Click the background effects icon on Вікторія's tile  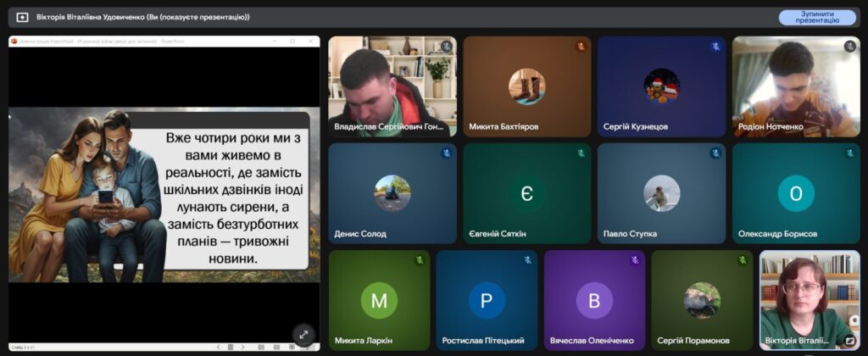pyautogui.click(x=849, y=341)
